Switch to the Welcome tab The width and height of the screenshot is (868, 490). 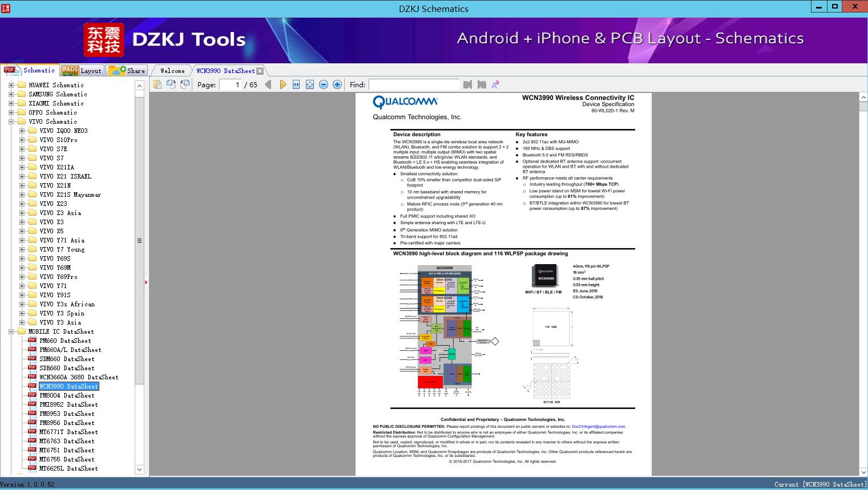(172, 71)
